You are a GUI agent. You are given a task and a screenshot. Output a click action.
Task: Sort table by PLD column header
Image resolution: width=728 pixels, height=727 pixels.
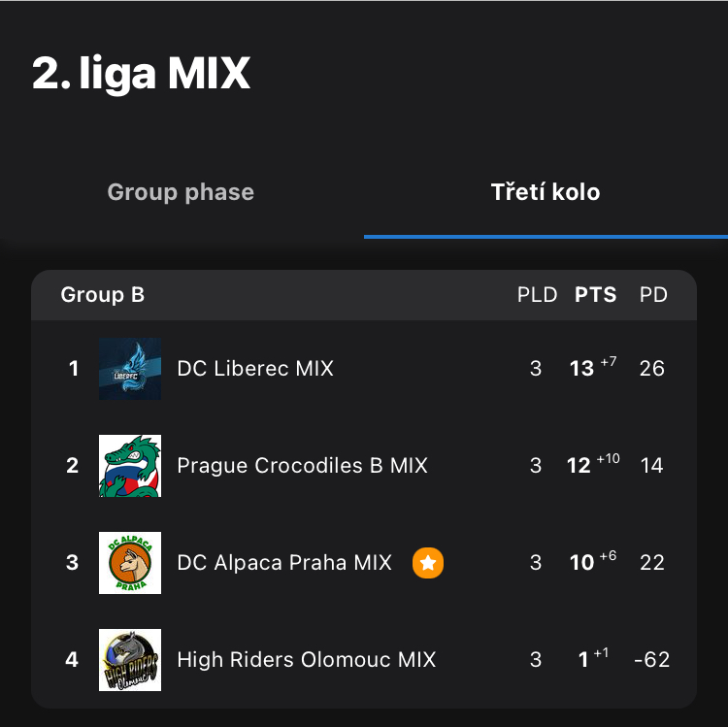537,295
